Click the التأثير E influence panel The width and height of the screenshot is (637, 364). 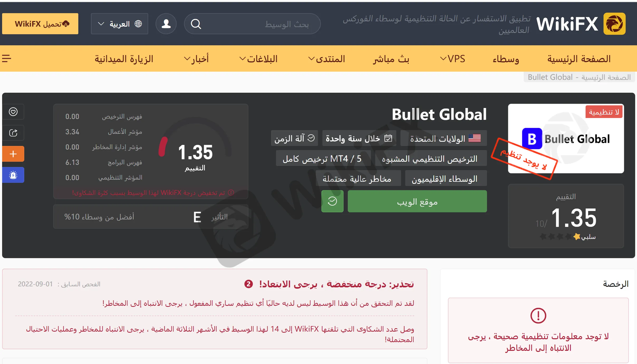[151, 217]
